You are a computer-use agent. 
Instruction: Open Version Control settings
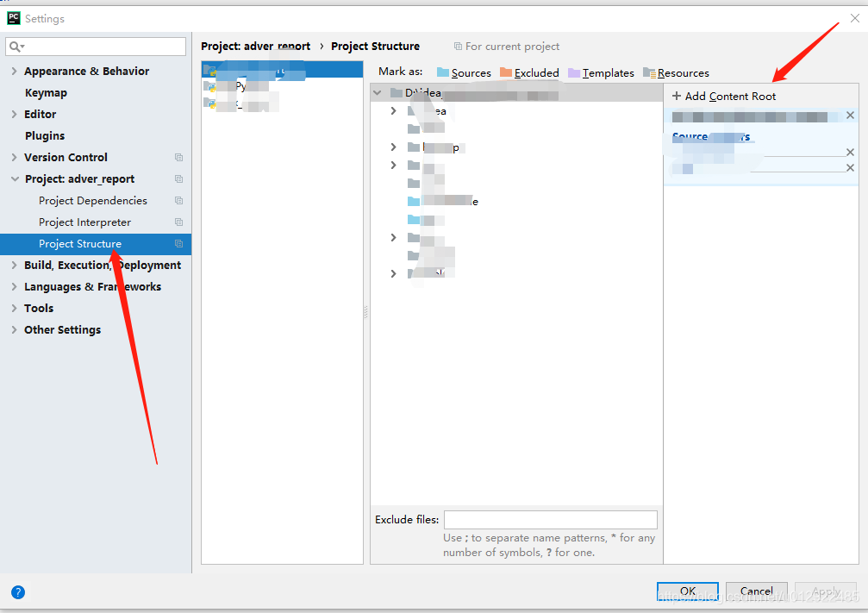(x=66, y=157)
